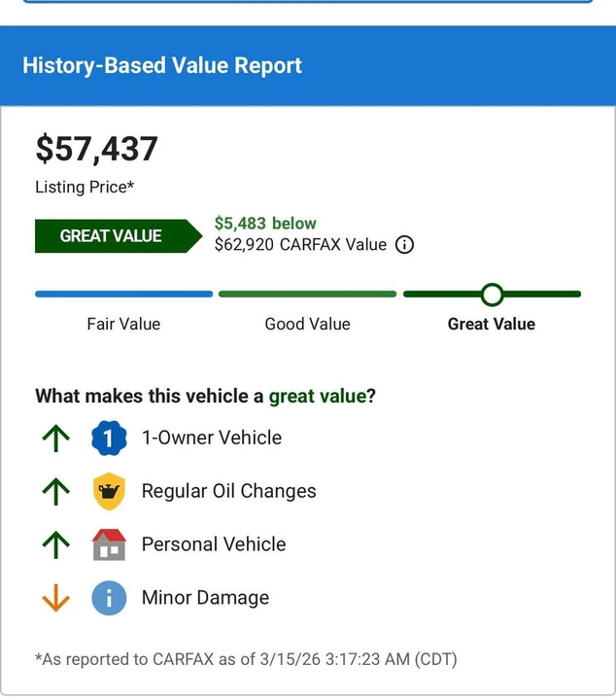The height and width of the screenshot is (700, 616).
Task: Click the History-Based Value Report header
Action: [162, 66]
